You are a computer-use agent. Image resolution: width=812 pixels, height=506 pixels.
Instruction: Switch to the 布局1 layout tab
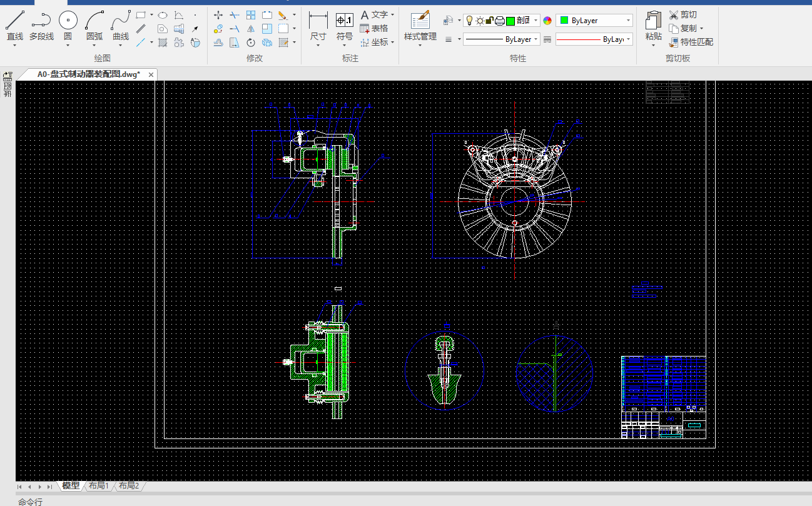click(x=99, y=486)
